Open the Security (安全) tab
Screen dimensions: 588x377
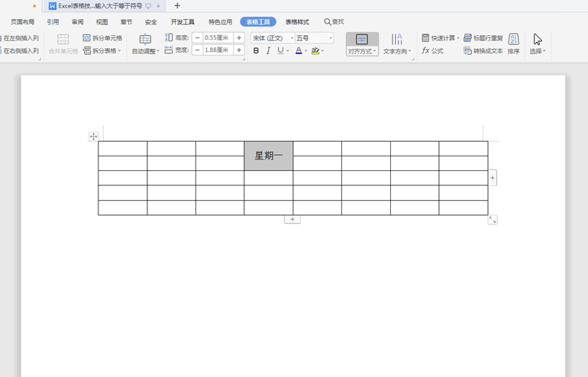point(150,21)
